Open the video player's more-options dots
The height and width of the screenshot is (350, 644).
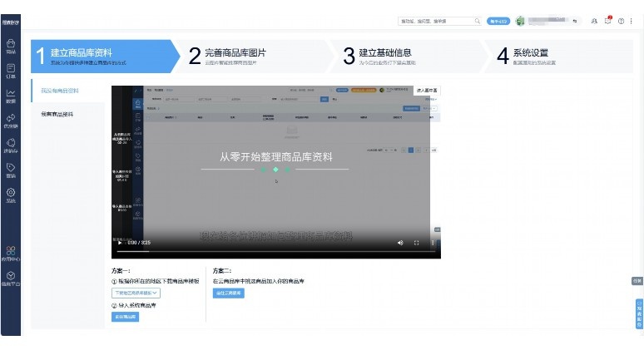[x=433, y=243]
